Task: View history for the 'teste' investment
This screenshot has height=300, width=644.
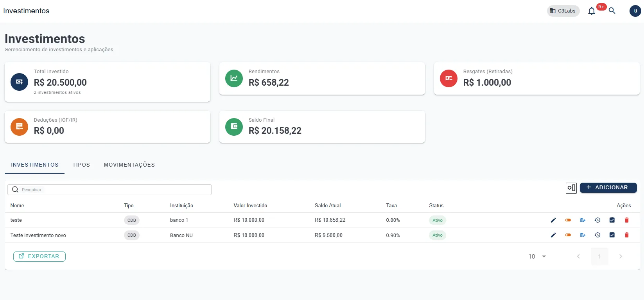Action: pos(597,220)
